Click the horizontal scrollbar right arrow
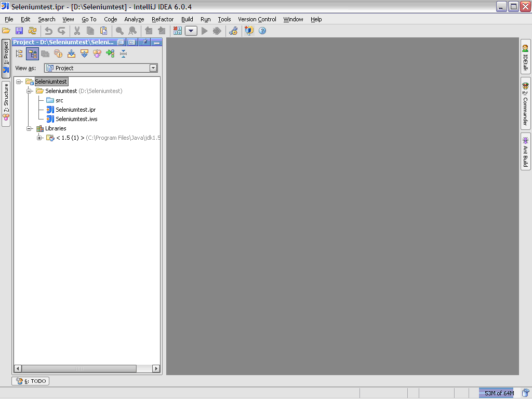 click(x=156, y=368)
